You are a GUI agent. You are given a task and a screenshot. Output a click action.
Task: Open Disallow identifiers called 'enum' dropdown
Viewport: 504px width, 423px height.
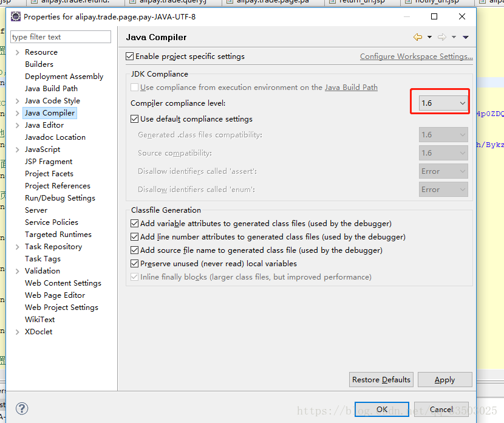443,190
